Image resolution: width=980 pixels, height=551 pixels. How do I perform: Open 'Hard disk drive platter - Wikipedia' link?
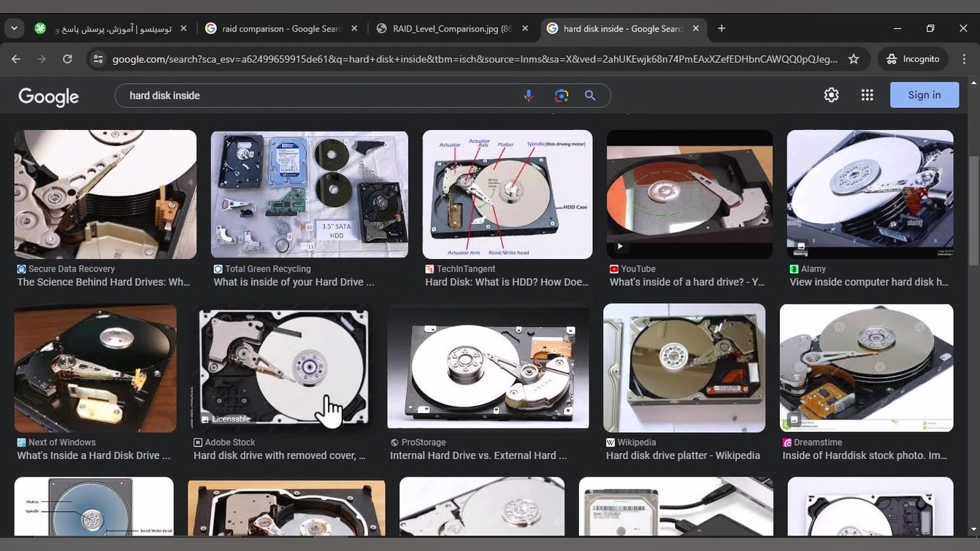(683, 456)
